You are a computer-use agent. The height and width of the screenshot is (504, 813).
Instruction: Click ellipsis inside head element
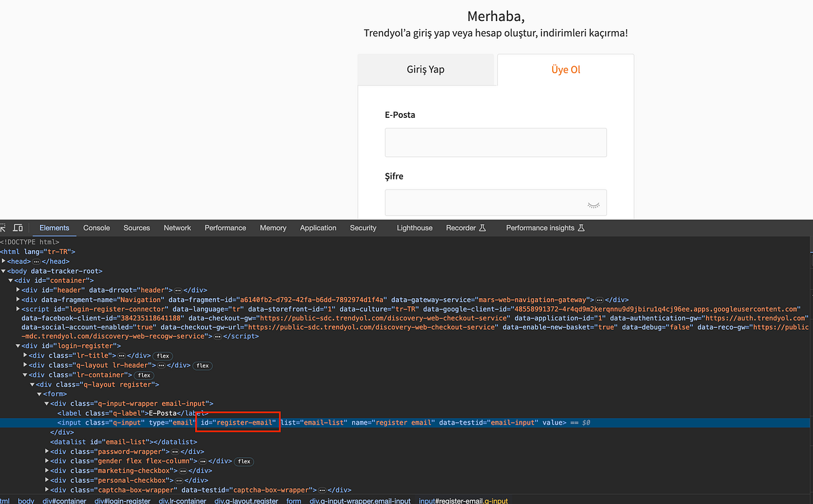36,261
